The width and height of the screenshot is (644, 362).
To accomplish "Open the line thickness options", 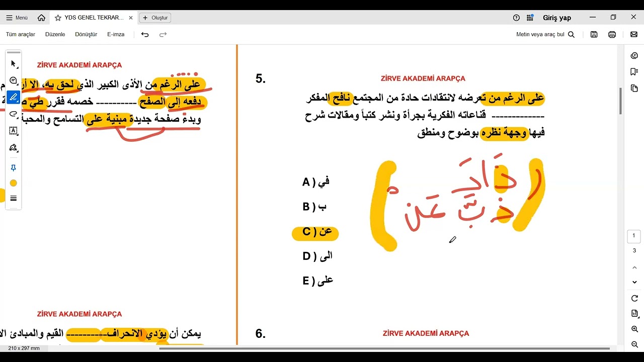I will tap(14, 198).
